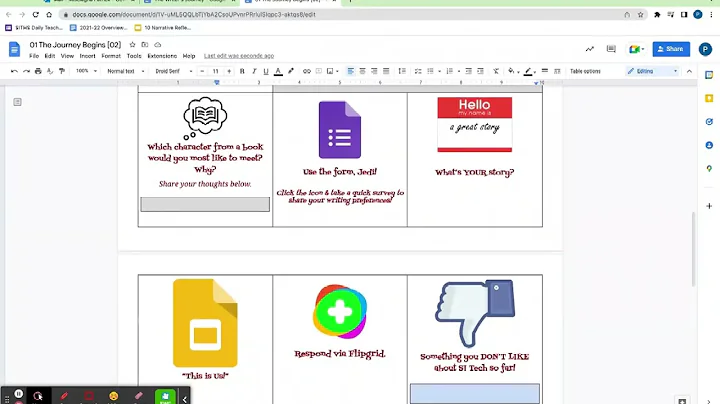720x404 pixels.
Task: Click the blue Share button
Action: coord(671,49)
